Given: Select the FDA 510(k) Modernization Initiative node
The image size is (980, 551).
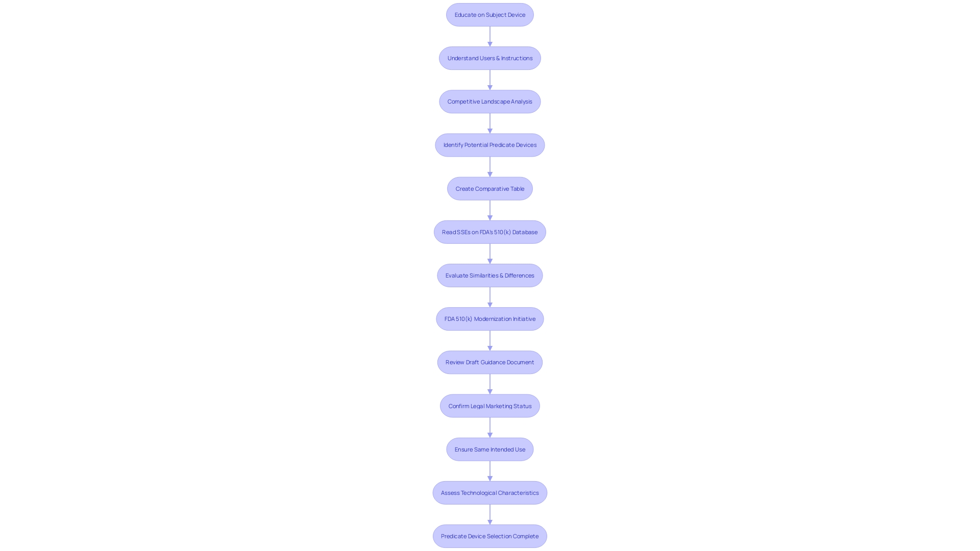Looking at the screenshot, I should (489, 318).
